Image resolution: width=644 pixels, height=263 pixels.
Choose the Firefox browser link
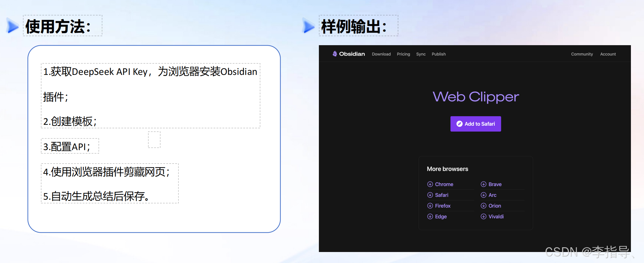pos(443,206)
